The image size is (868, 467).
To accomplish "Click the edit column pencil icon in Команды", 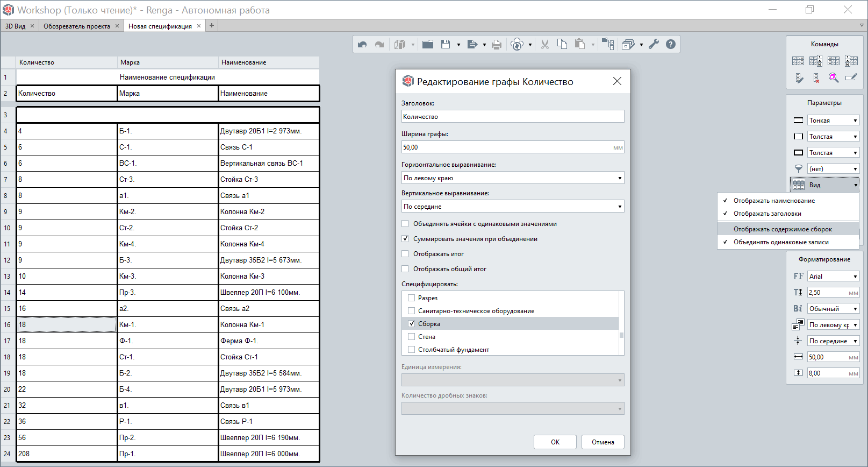I will click(x=799, y=78).
